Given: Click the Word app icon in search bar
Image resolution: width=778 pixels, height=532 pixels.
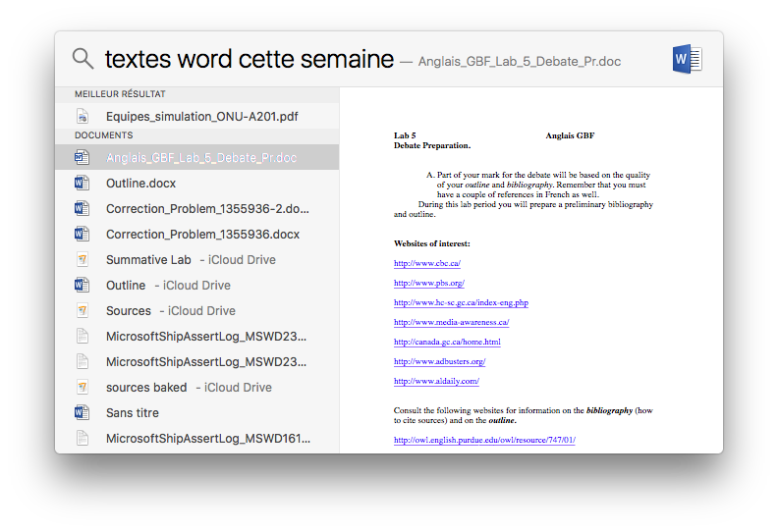Looking at the screenshot, I should (x=688, y=59).
